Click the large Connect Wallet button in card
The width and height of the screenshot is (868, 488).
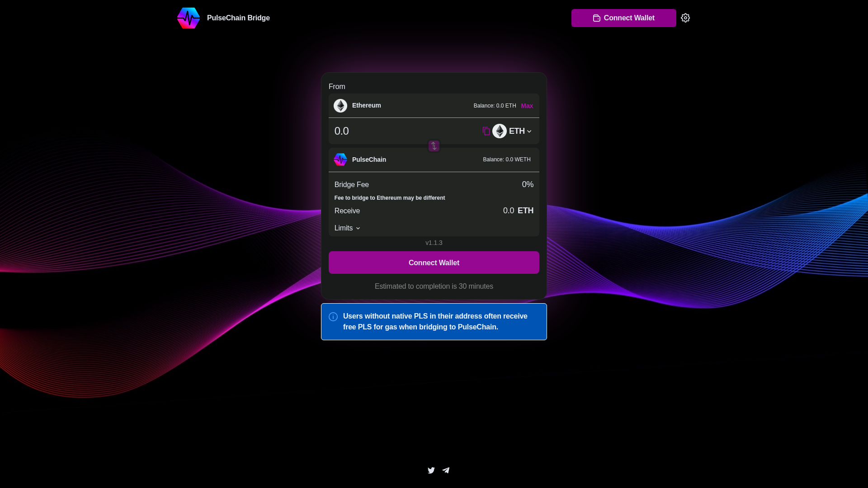coord(434,263)
